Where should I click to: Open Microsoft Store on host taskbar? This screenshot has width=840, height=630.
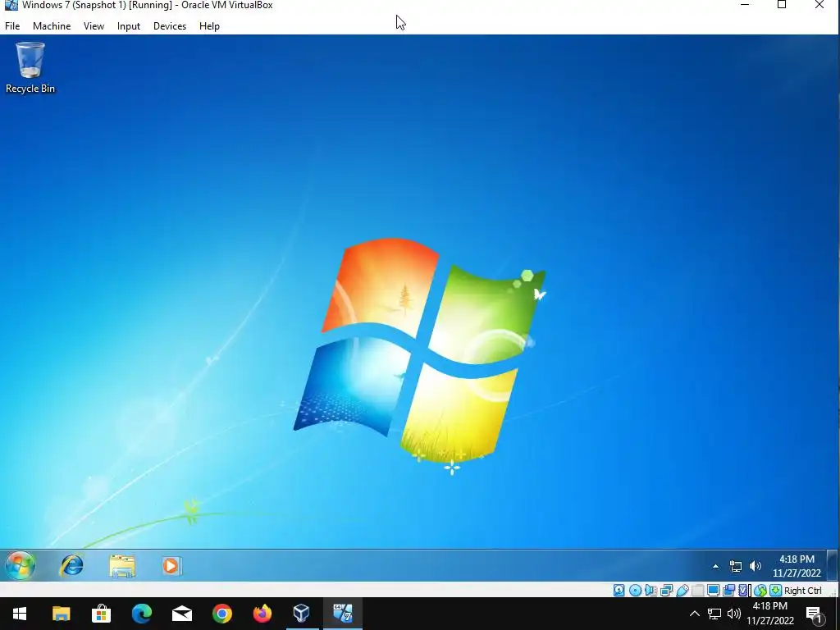(101, 614)
